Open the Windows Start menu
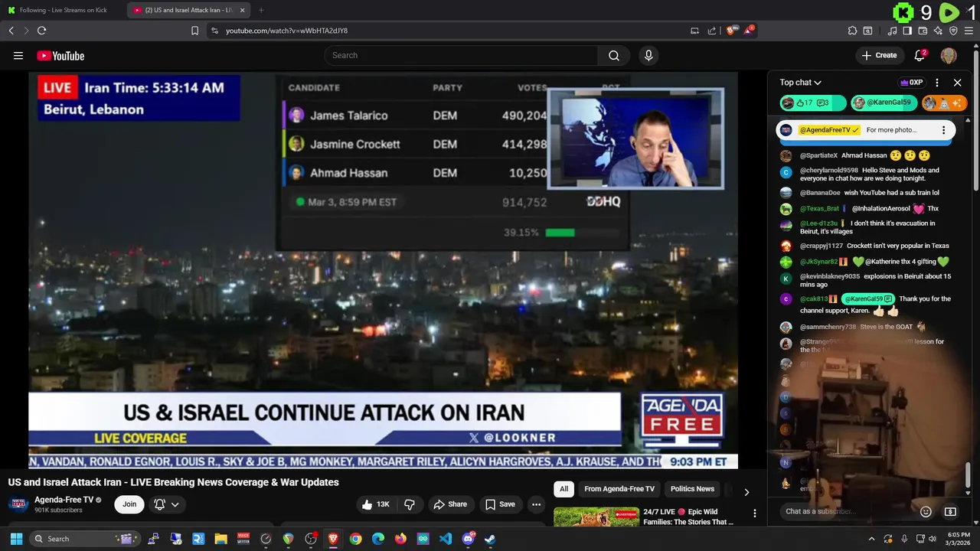Image resolution: width=980 pixels, height=551 pixels. [16, 539]
